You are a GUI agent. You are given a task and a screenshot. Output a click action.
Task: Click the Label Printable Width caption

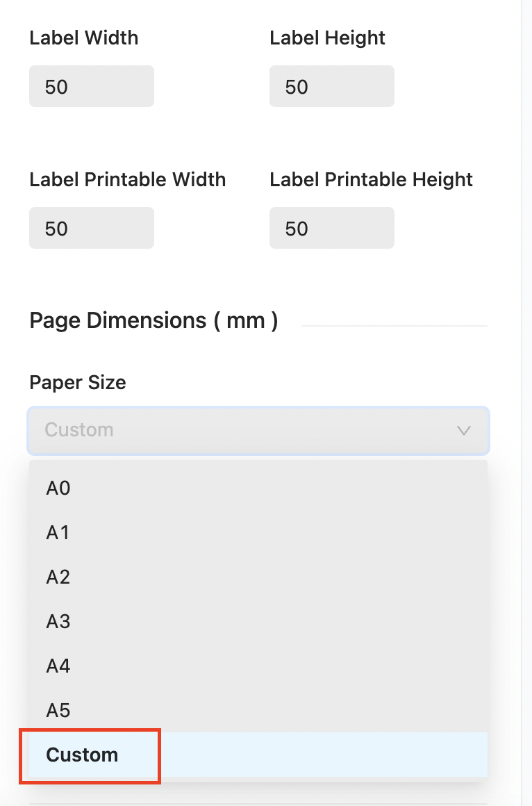127,179
